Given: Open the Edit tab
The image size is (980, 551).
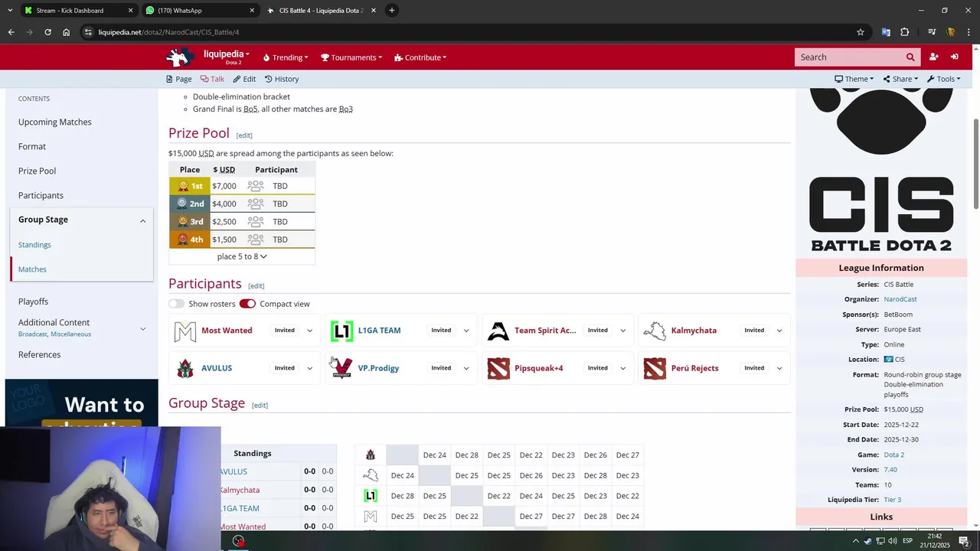Looking at the screenshot, I should click(244, 79).
